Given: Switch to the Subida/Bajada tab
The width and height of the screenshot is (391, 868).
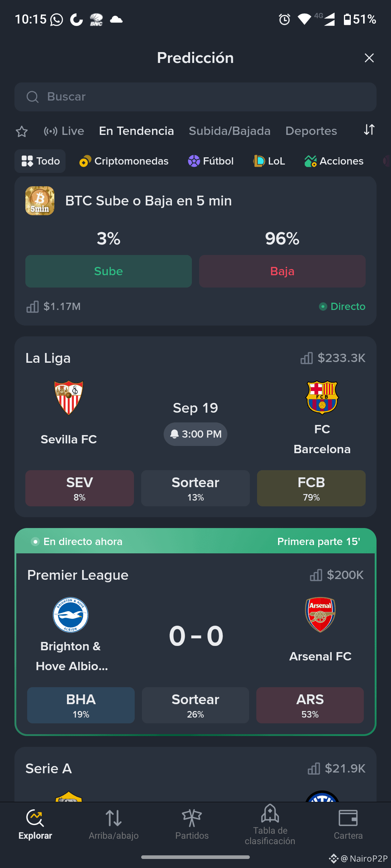Looking at the screenshot, I should click(x=230, y=131).
